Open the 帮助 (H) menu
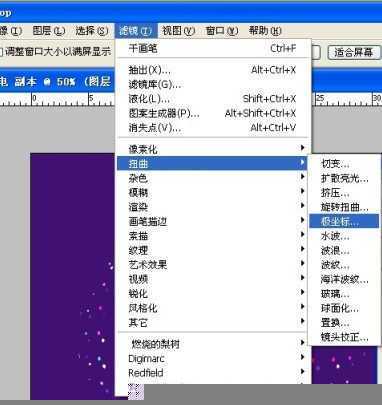 (x=265, y=31)
